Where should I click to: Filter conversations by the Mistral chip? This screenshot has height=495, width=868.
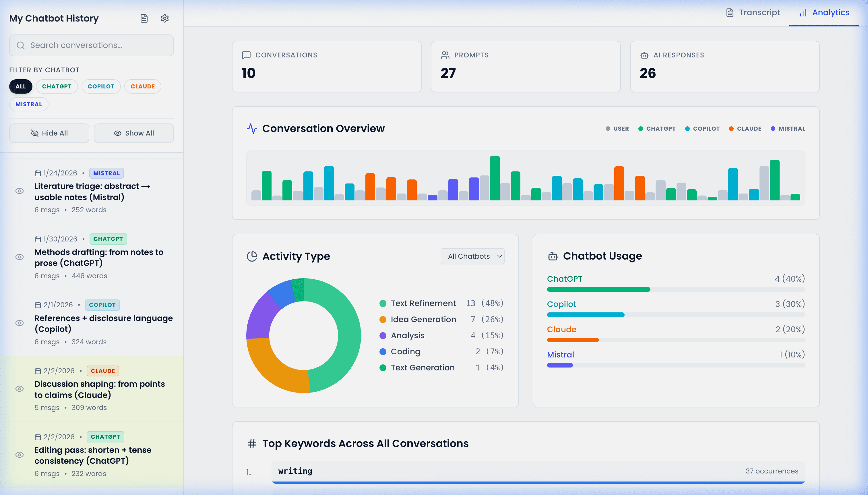(28, 105)
